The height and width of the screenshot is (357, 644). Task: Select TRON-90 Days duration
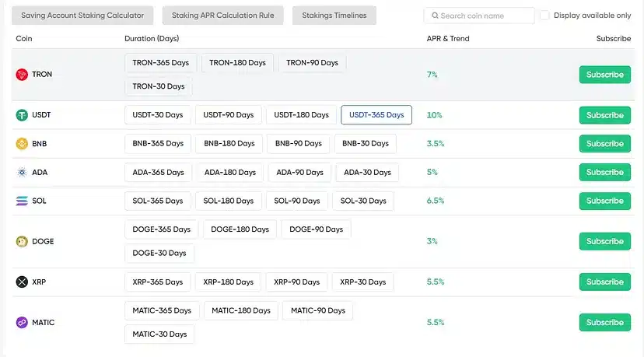point(312,63)
